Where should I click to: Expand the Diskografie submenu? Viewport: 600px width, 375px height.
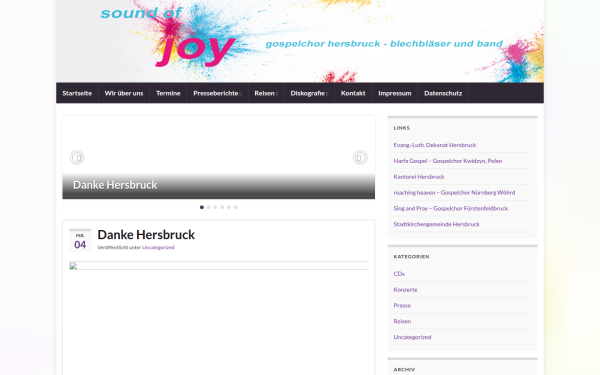tap(309, 93)
